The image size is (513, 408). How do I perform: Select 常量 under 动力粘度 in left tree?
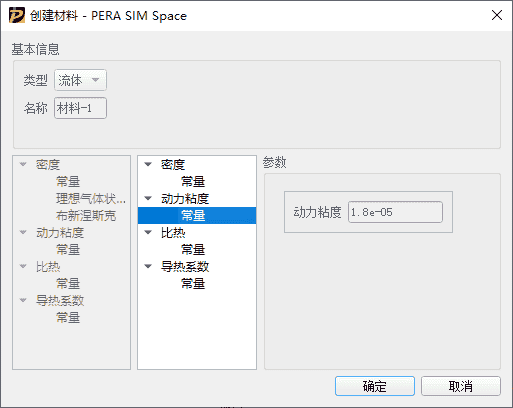[68, 249]
